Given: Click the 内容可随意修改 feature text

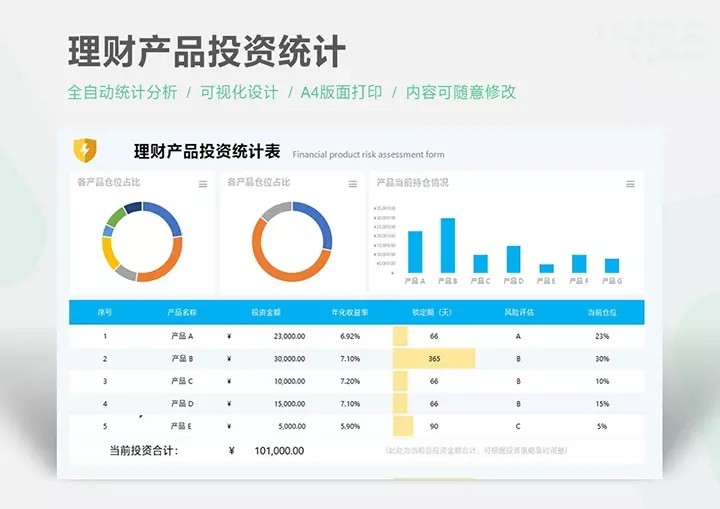Looking at the screenshot, I should pos(461,92).
